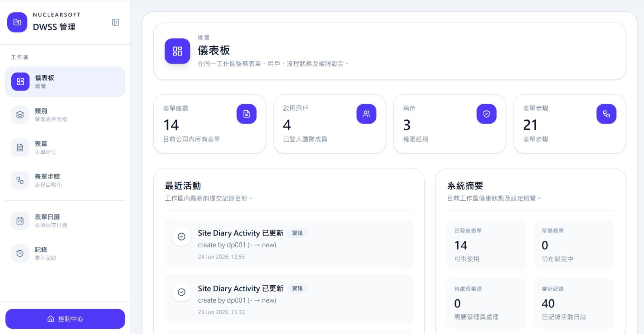Click the 最近活動 heading
This screenshot has width=644, height=334.
tap(183, 186)
